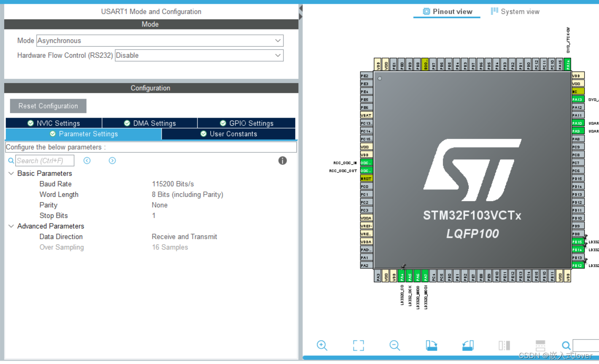Click the pin search input field

click(x=586, y=345)
